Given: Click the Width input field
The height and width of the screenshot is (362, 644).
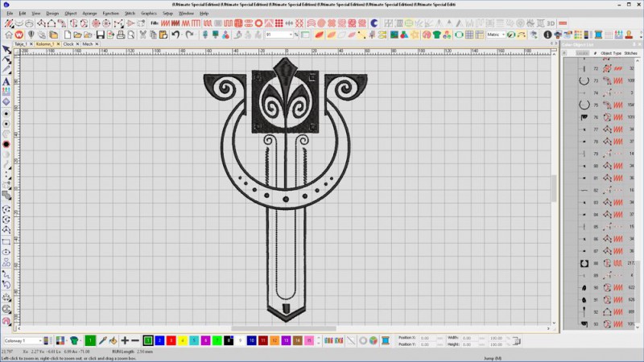Looking at the screenshot, I should [x=470, y=338].
